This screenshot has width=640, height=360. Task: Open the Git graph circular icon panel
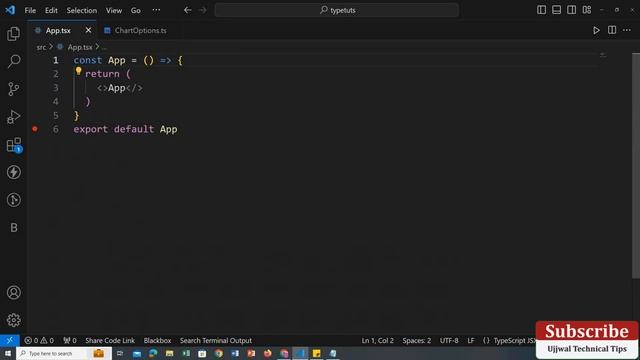tap(13, 200)
